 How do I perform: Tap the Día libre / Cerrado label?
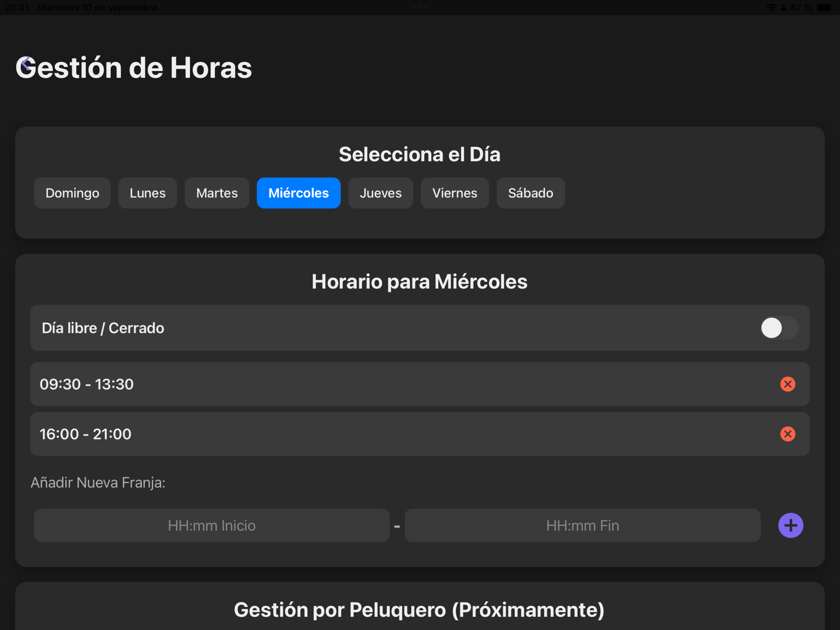[103, 328]
